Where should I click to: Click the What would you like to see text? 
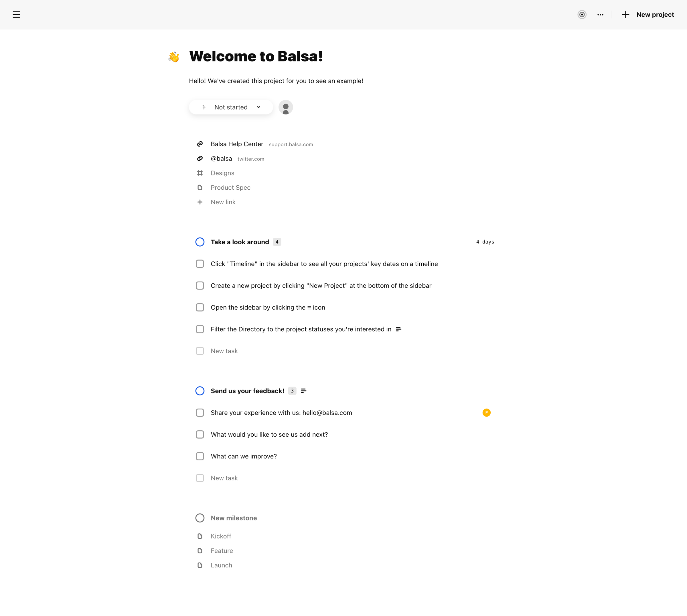point(269,435)
